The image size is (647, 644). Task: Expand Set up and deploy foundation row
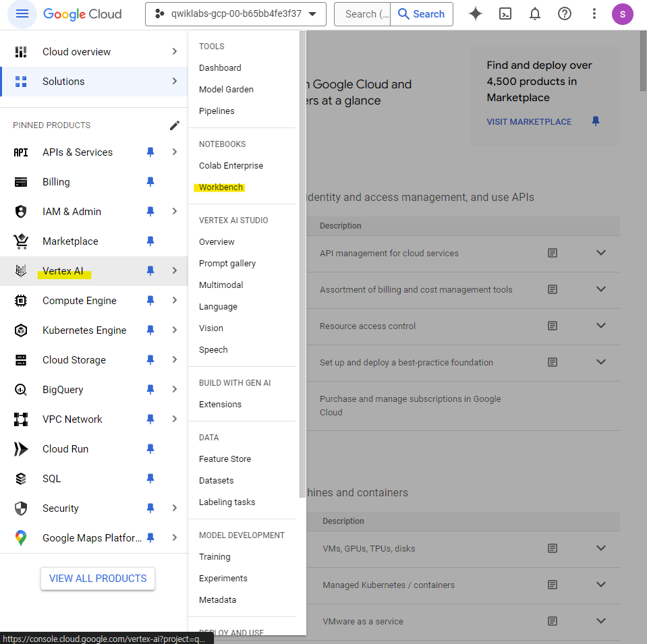600,362
